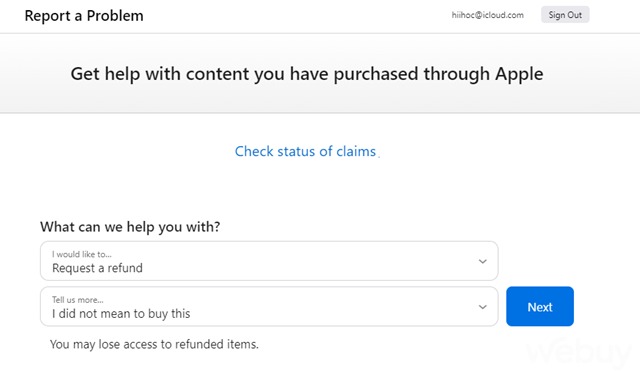This screenshot has width=640, height=386.
Task: Click the You may lose access warning text
Action: pos(154,344)
